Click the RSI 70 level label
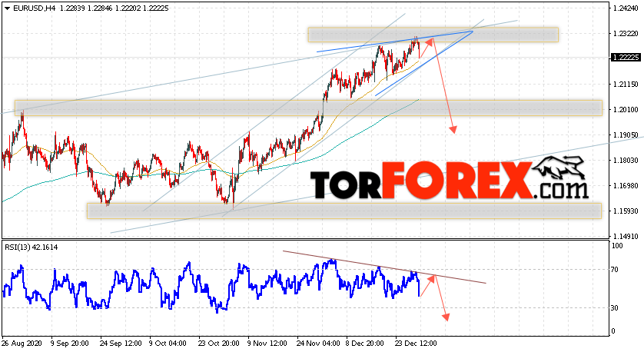This screenshot has height=352, width=644. pos(615,270)
